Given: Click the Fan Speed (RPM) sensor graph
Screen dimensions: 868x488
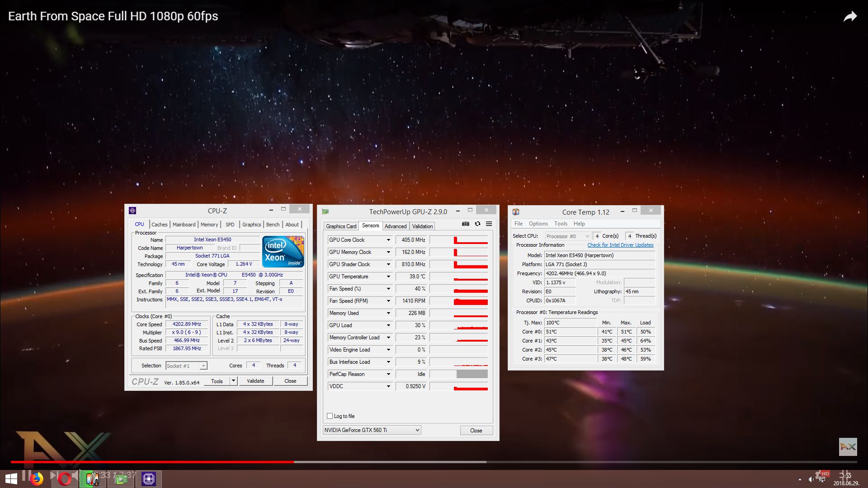Looking at the screenshot, I should tap(459, 301).
